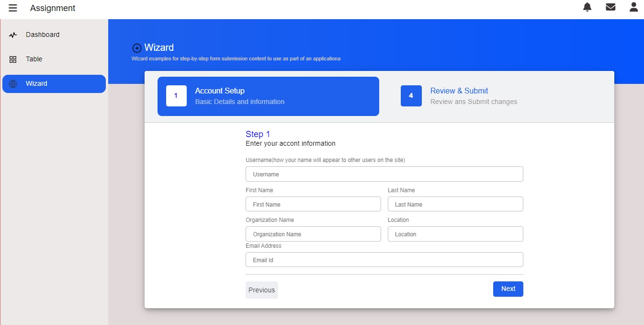Click the Username description label
This screenshot has height=325, width=644.
click(x=325, y=160)
